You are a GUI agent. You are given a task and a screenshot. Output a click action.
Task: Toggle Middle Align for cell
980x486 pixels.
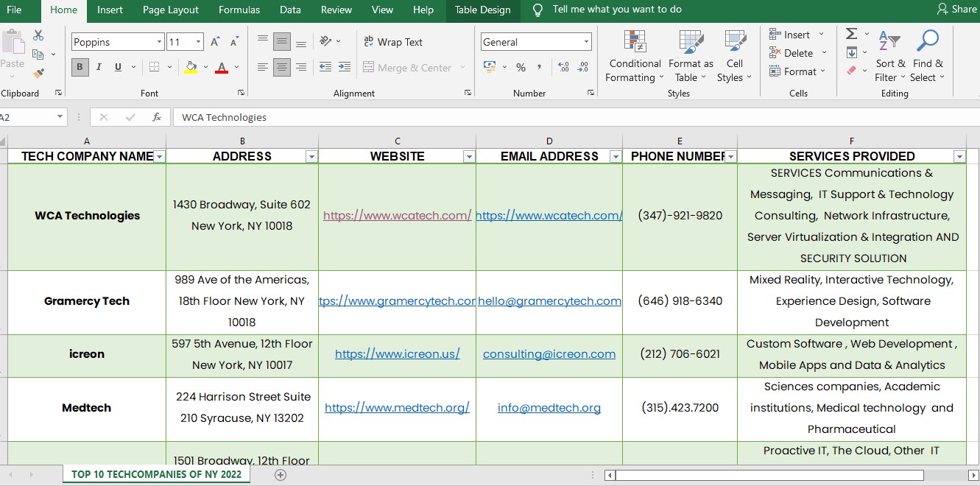(281, 41)
